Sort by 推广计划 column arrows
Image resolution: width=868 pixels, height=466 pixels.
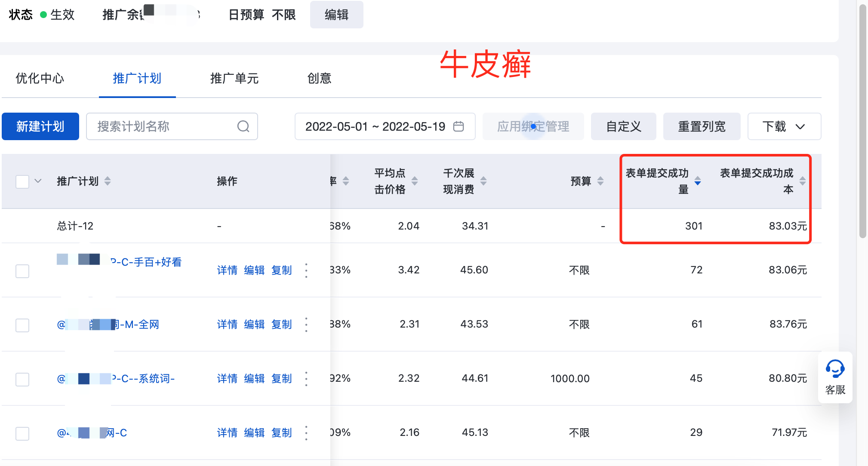[108, 181]
